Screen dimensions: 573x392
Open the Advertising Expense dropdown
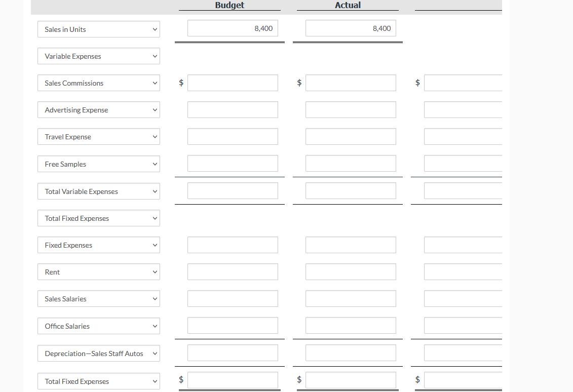(98, 109)
